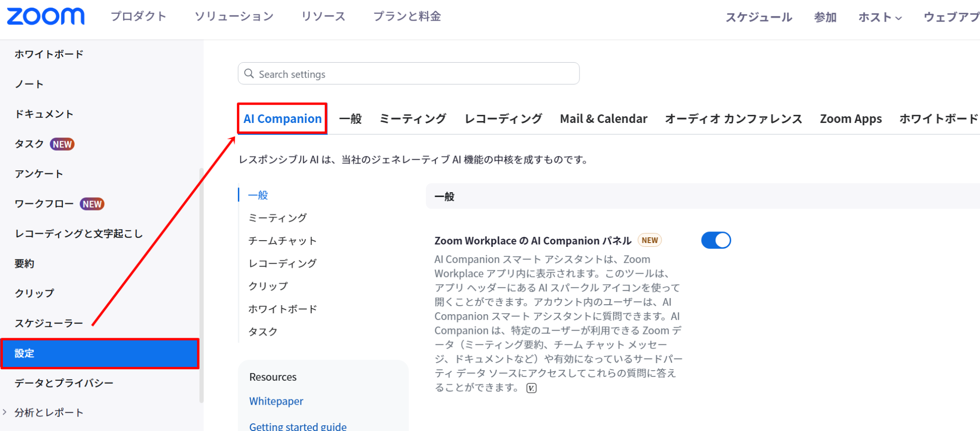The image size is (980, 431).
Task: Click the NEW badge next to タスク in sidebar
Action: 62,144
